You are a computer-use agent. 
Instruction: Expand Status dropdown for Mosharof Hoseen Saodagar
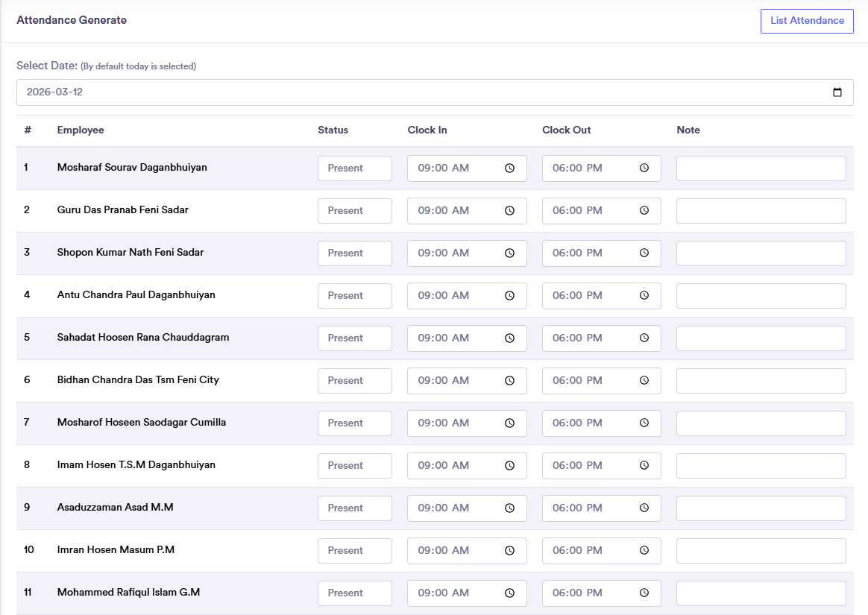[355, 423]
